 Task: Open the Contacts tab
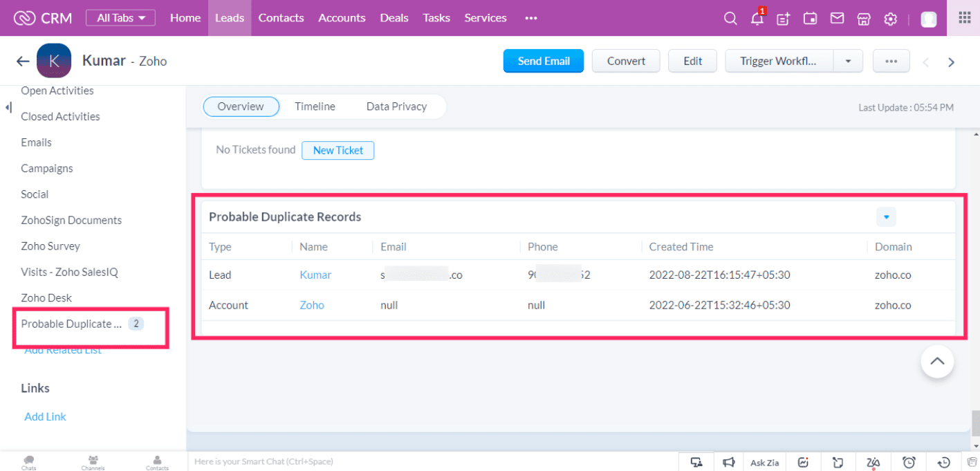pos(281,18)
